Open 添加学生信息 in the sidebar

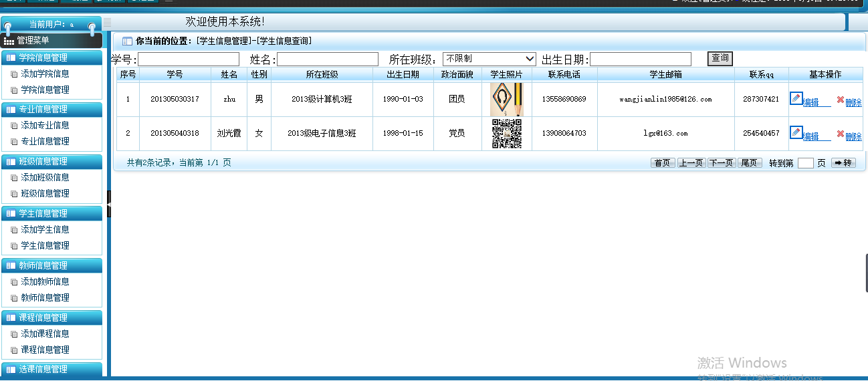click(x=45, y=229)
